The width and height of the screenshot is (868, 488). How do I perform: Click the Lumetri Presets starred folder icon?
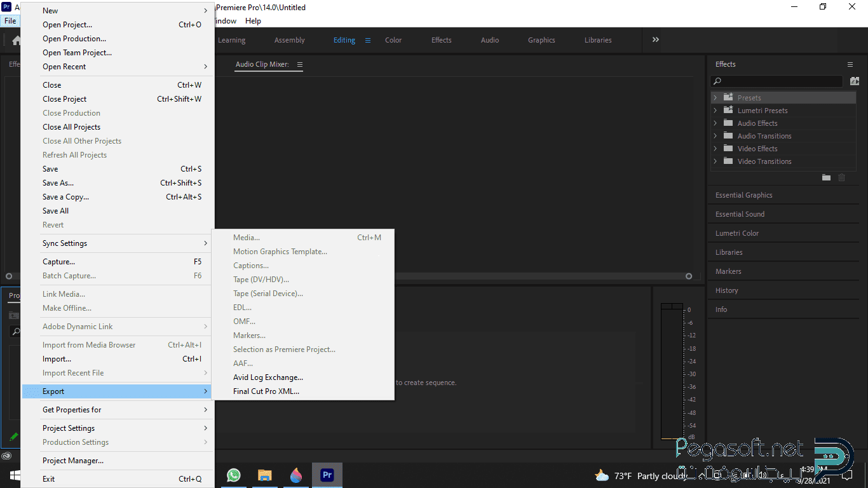[x=728, y=110]
